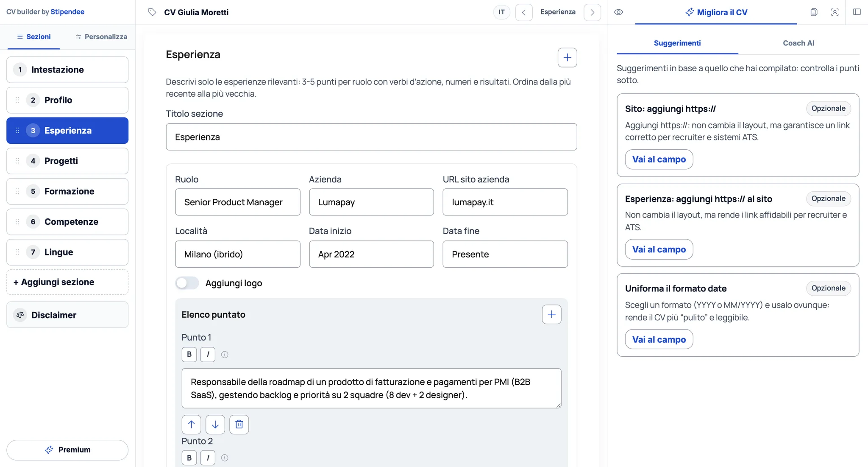Click the Punto 1 text area
The image size is (868, 467).
[371, 389]
